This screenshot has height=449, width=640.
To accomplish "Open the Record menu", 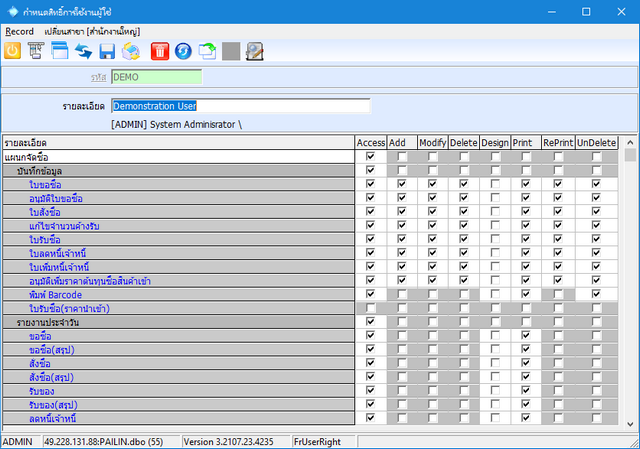I will (x=19, y=31).
